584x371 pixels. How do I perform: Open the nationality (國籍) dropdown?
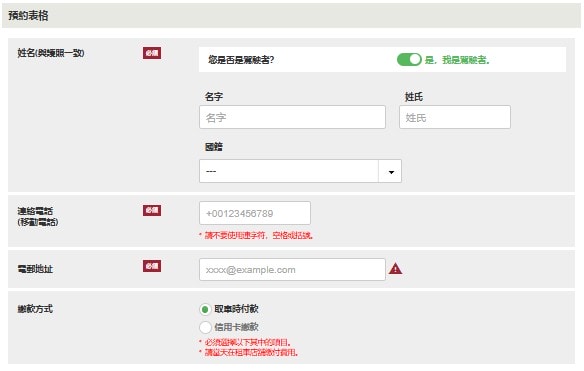300,171
